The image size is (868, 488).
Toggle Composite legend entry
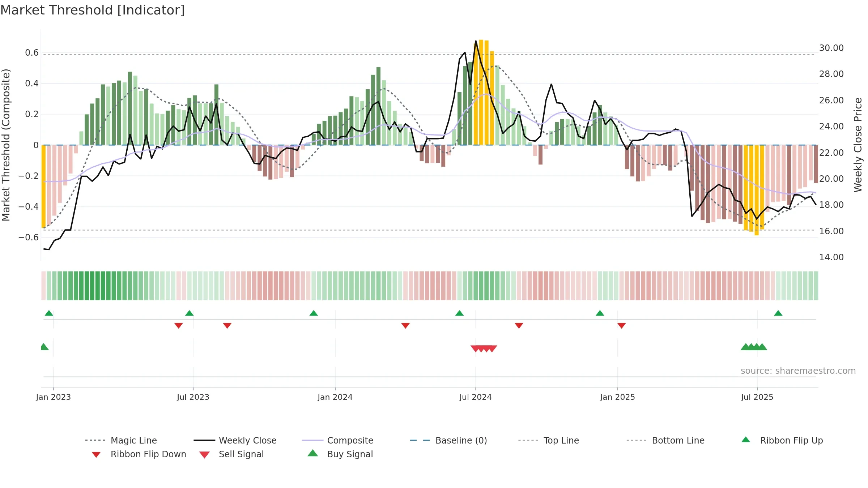pyautogui.click(x=337, y=440)
